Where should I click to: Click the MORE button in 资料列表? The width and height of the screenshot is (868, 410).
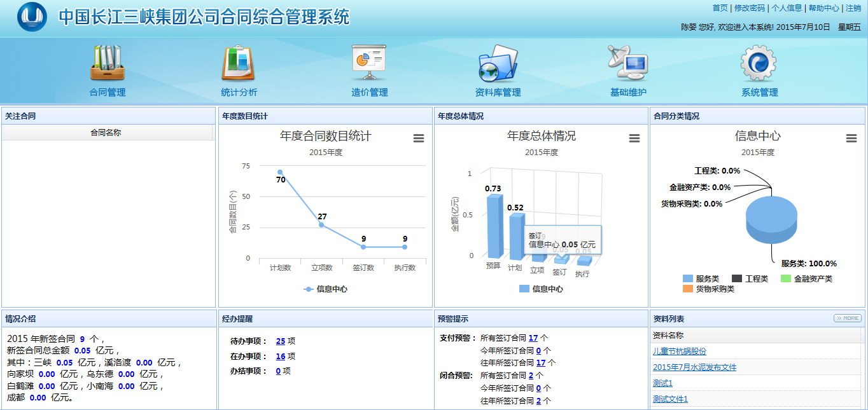848,318
